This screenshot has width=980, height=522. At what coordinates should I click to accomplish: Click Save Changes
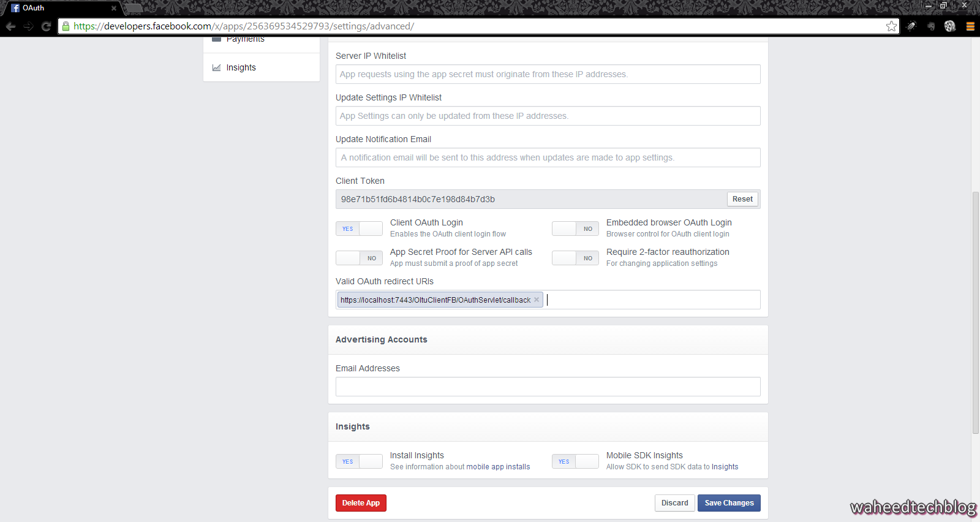coord(729,503)
